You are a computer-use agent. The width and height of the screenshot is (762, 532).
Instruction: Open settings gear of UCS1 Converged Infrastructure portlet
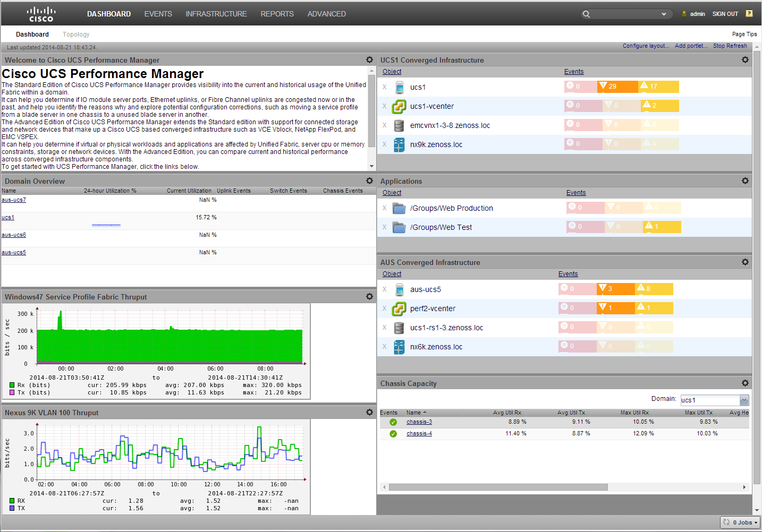pyautogui.click(x=745, y=60)
